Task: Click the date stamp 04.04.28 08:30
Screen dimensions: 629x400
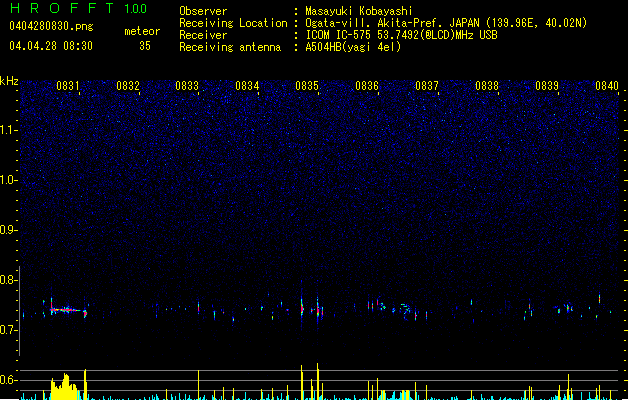Action: [x=51, y=46]
